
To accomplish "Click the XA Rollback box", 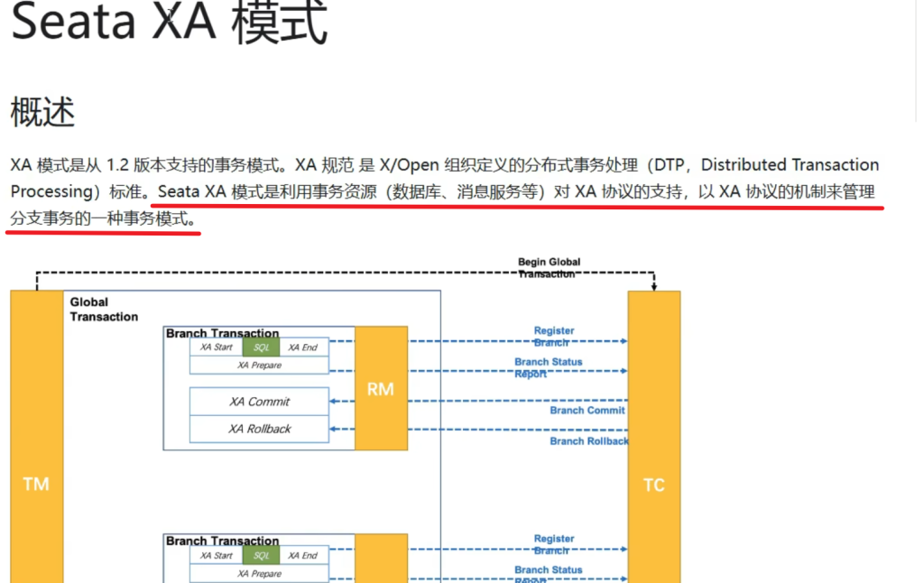I will pyautogui.click(x=259, y=429).
